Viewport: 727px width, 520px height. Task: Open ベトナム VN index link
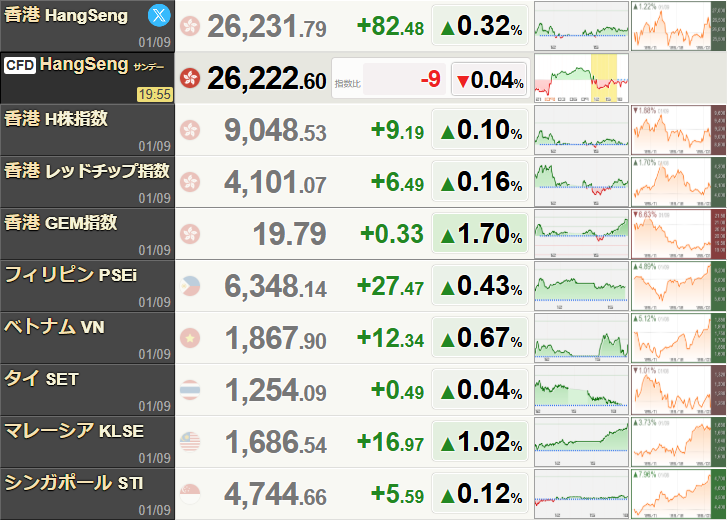click(54, 327)
